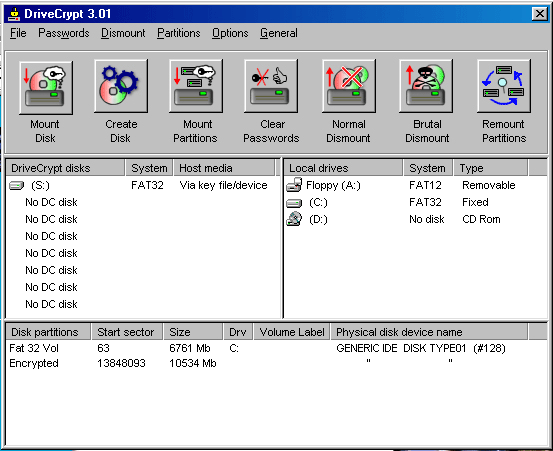Click the Removable type cell
The height and width of the screenshot is (451, 553).
pyautogui.click(x=488, y=185)
